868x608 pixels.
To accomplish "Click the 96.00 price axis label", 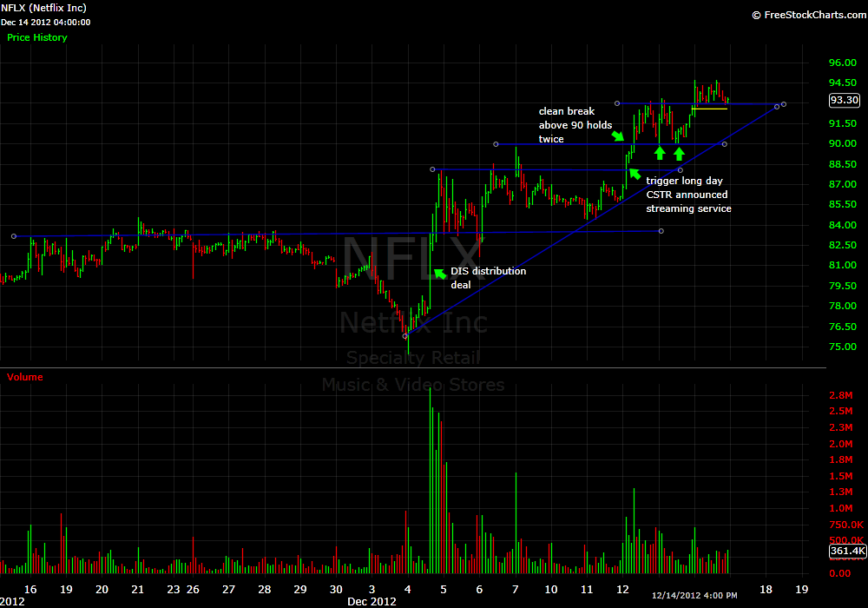I will point(842,63).
